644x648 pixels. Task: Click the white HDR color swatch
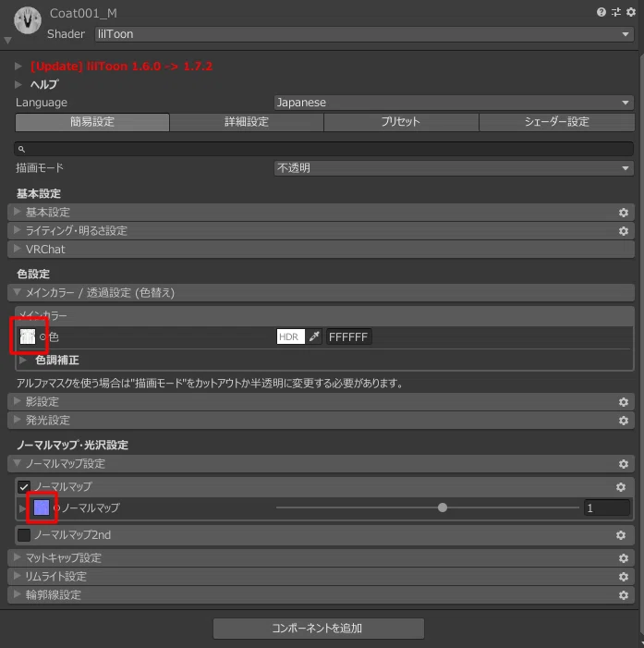(290, 336)
